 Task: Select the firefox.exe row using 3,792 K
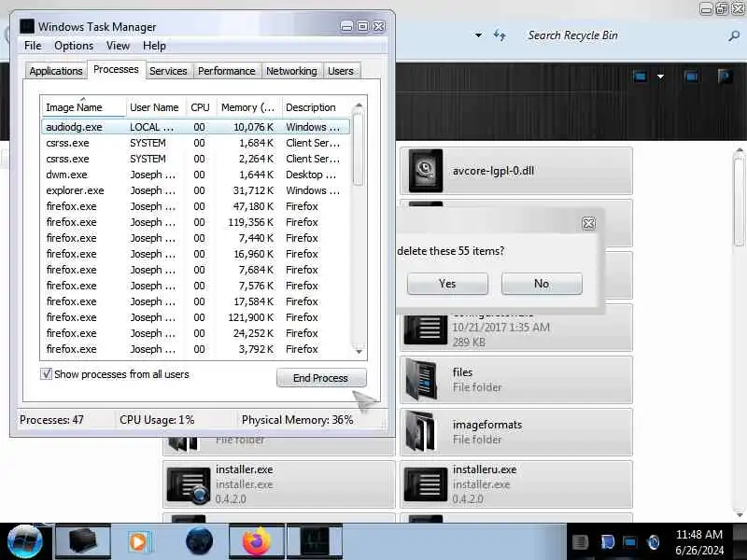[196, 349]
